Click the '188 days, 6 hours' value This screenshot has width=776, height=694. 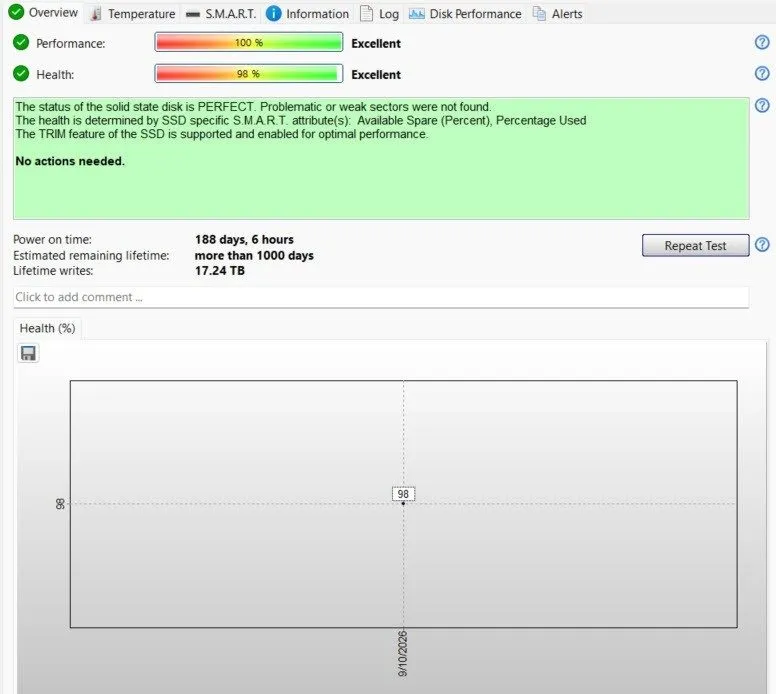(244, 240)
